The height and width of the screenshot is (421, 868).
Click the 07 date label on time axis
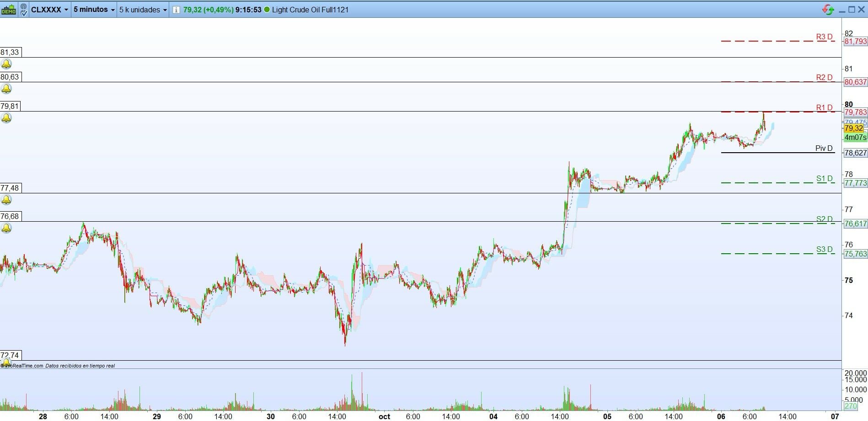coord(835,416)
